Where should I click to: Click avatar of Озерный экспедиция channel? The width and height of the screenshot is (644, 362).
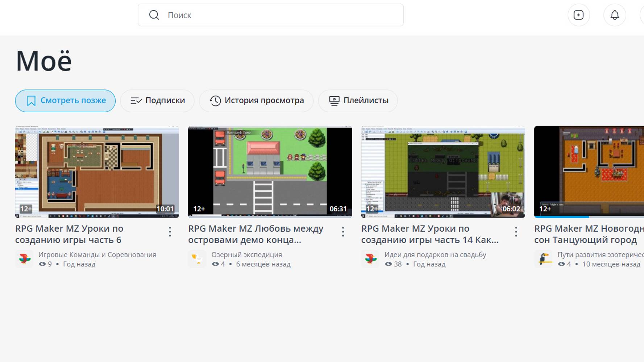pos(197,259)
